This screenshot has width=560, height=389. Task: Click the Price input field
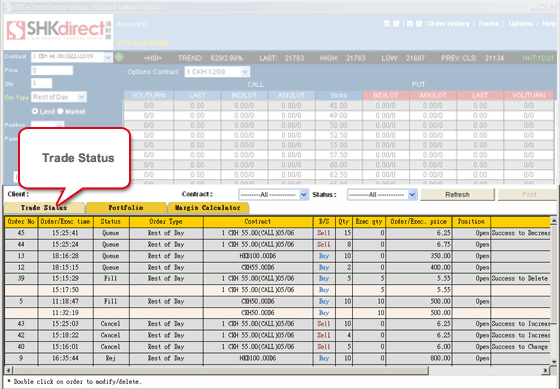pos(52,70)
